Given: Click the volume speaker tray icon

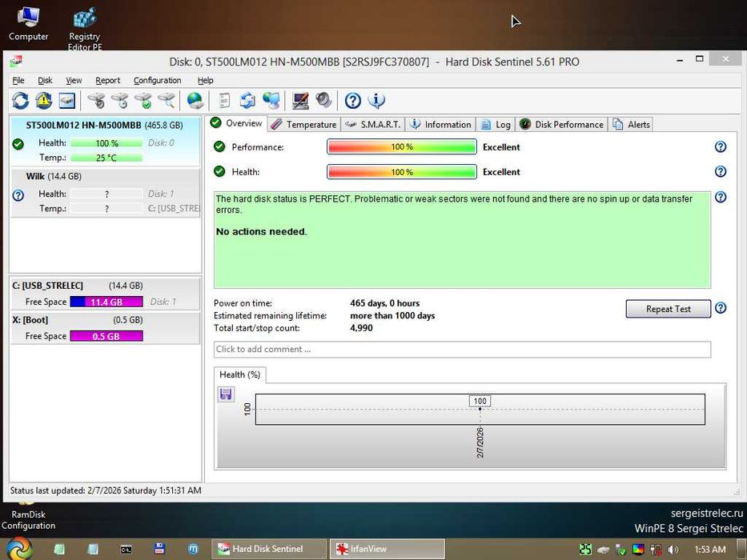Looking at the screenshot, I should [673, 550].
